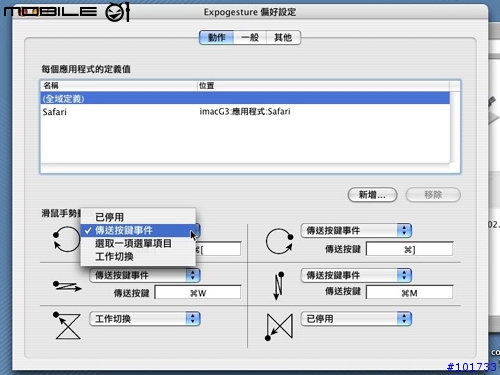Select the checked 傳送按鍵事件 menu item

(x=138, y=230)
